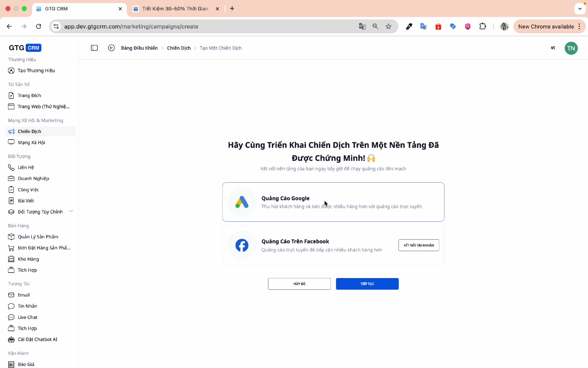The width and height of the screenshot is (588, 368).
Task: Navigate to Chiến Dịch via the breadcrumb
Action: 178,48
